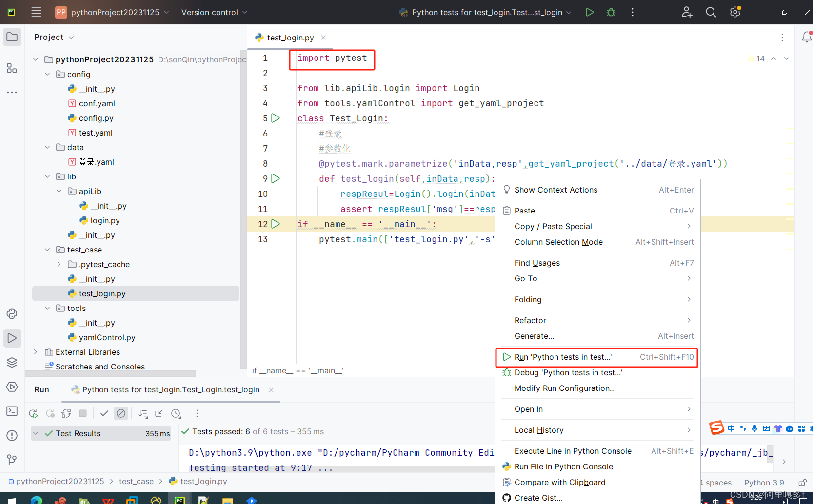Select Paste from context menu
Image resolution: width=813 pixels, height=504 pixels.
(x=598, y=211)
